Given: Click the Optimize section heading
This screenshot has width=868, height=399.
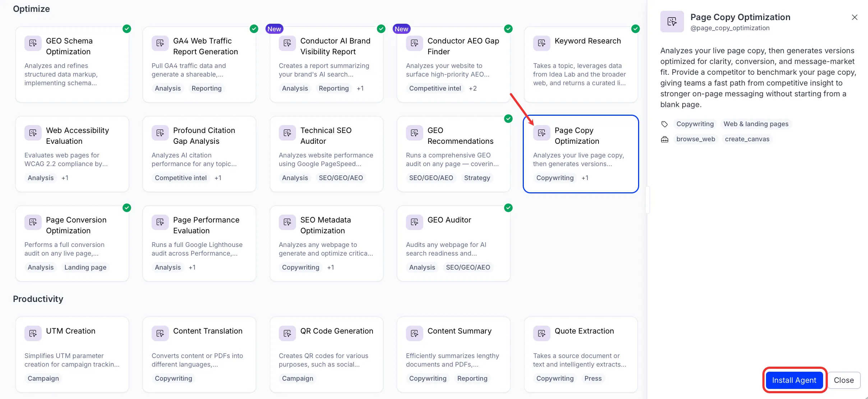Looking at the screenshot, I should [31, 9].
